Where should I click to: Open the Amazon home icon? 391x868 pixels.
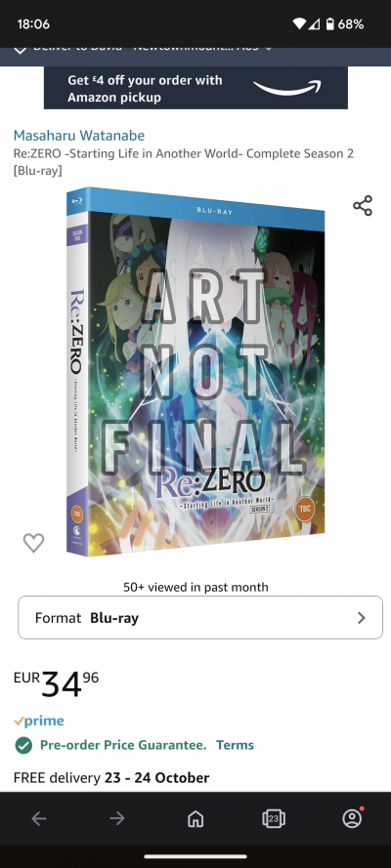point(195,819)
